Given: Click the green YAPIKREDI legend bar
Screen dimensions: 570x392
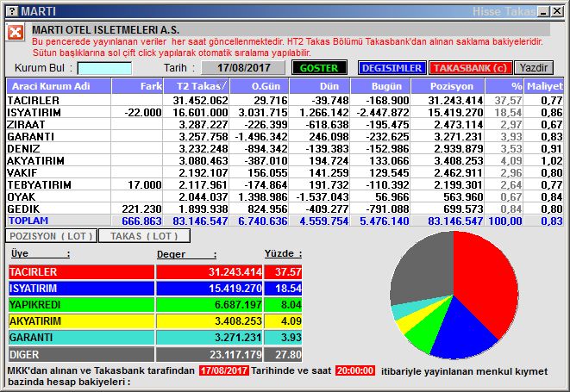Looking at the screenshot, I should pyautogui.click(x=81, y=305).
